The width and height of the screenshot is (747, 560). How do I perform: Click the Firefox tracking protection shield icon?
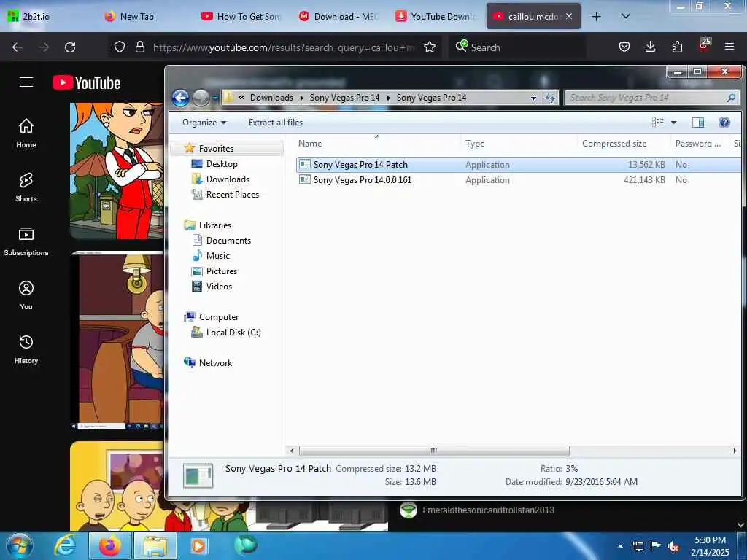coord(120,47)
